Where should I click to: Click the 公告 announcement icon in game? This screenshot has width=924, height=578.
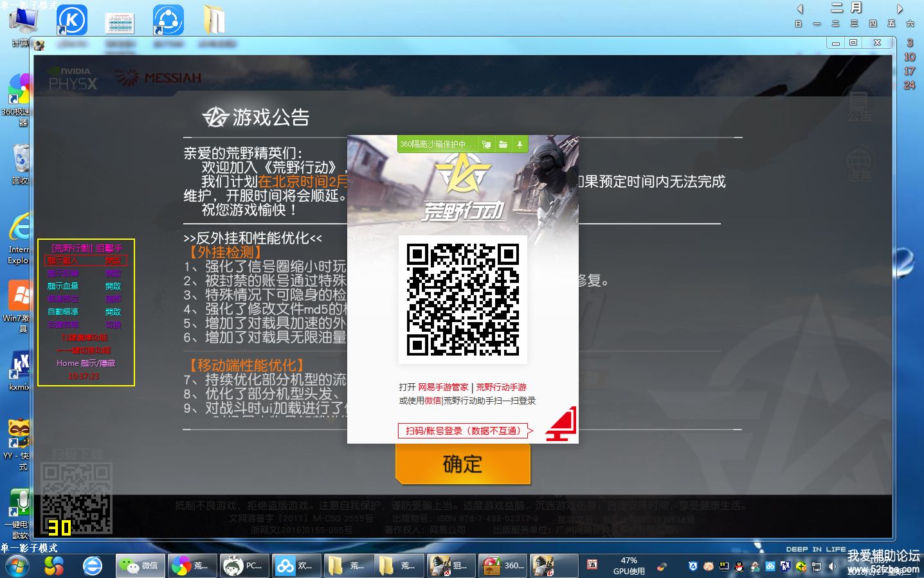pos(859,107)
